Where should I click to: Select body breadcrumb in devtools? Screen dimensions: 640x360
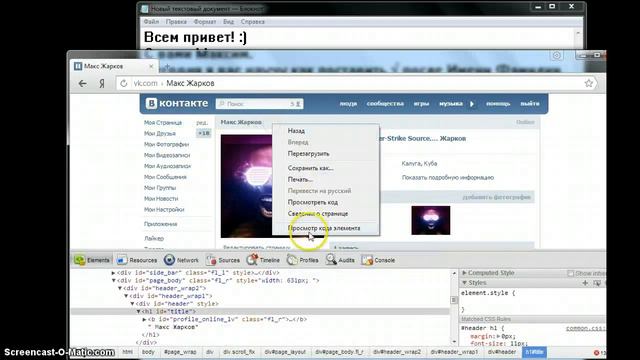coord(148,352)
